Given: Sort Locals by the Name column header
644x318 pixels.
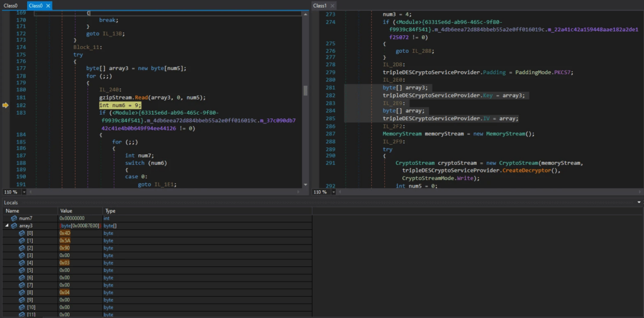Looking at the screenshot, I should (13, 210).
